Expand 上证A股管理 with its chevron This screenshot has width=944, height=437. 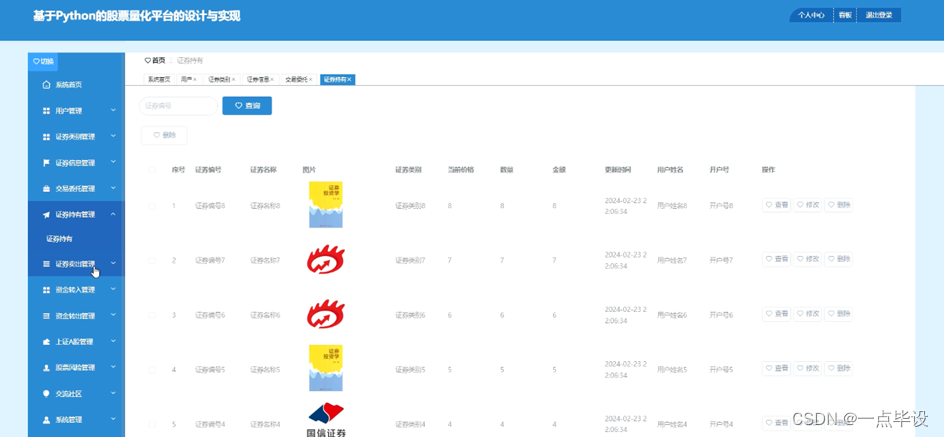click(113, 341)
